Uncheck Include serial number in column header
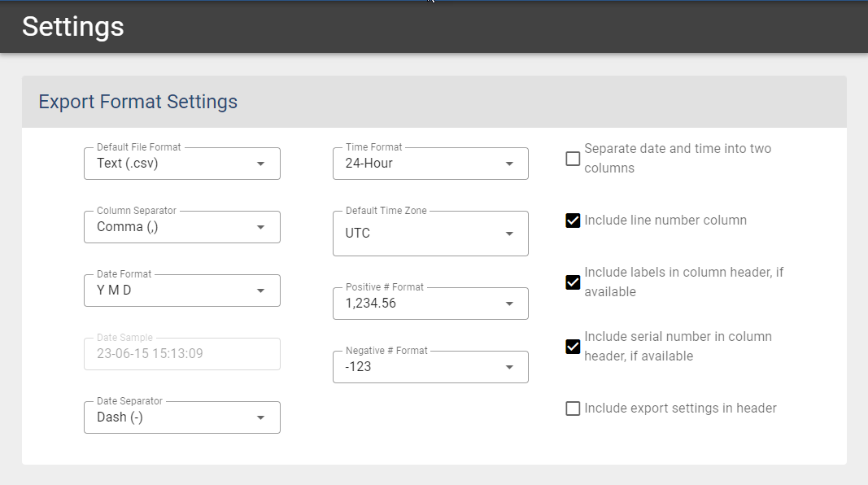Screen dimensions: 868x485 tap(573, 347)
